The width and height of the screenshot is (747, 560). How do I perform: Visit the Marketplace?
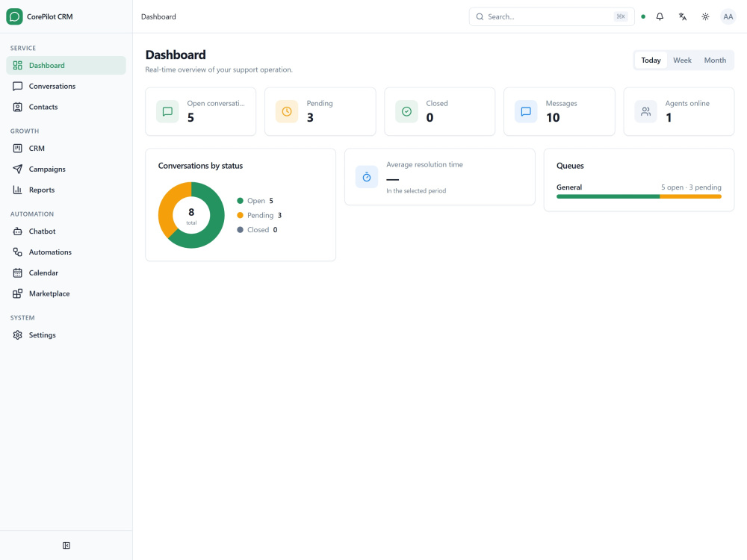click(66, 293)
